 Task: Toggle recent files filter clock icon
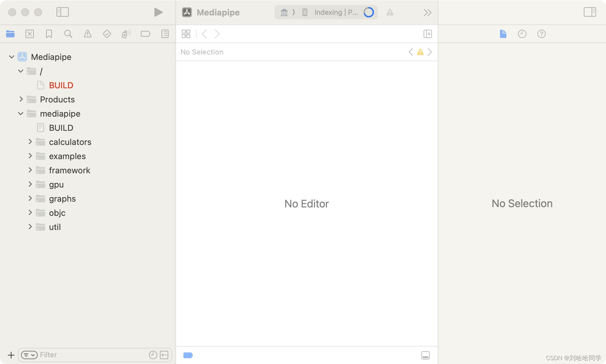click(153, 355)
